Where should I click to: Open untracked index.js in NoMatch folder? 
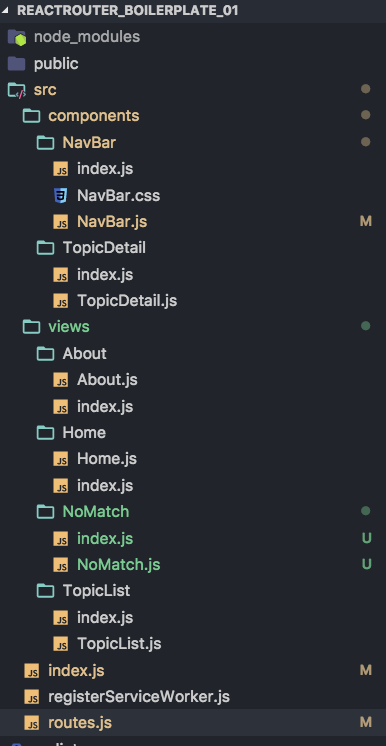point(105,538)
